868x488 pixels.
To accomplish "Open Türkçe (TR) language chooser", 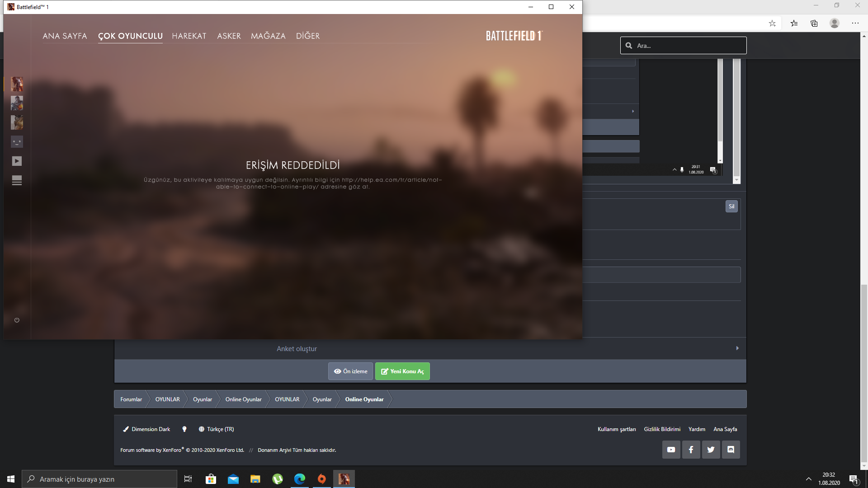I will click(216, 429).
